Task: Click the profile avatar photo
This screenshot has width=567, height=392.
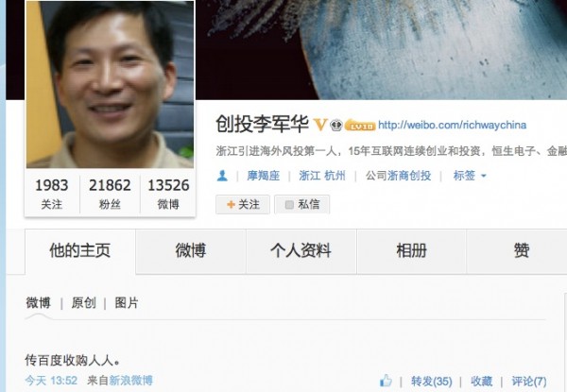Action: click(110, 84)
